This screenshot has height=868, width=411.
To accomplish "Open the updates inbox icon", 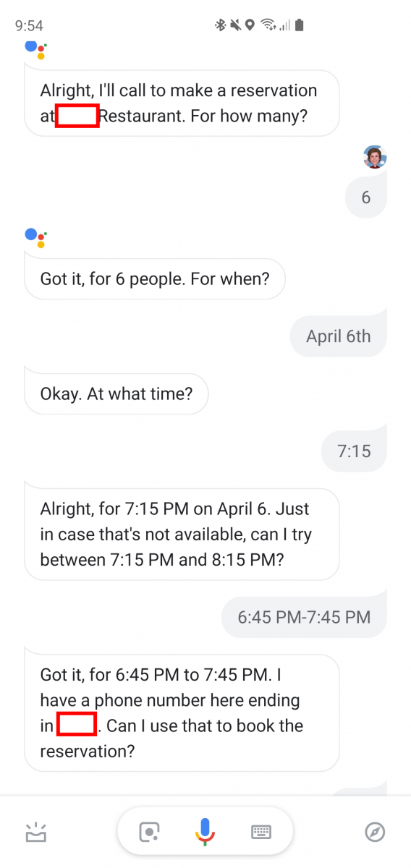I will [35, 832].
